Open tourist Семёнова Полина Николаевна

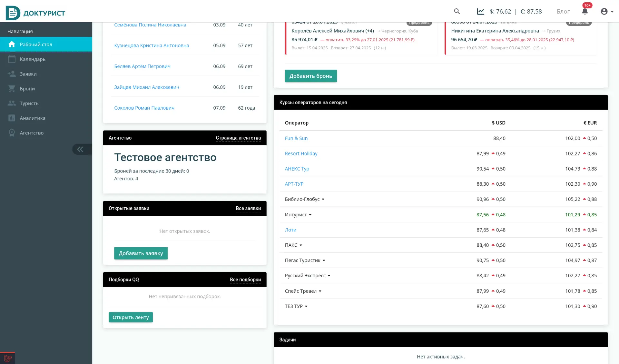click(x=150, y=25)
